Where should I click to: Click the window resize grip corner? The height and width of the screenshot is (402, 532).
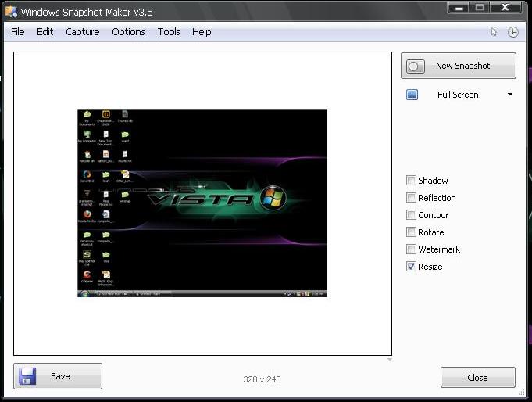(x=522, y=393)
